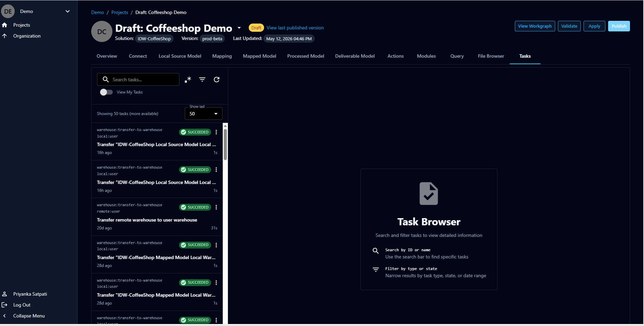
Task: Open the Deliverable Model tab
Action: 355,56
